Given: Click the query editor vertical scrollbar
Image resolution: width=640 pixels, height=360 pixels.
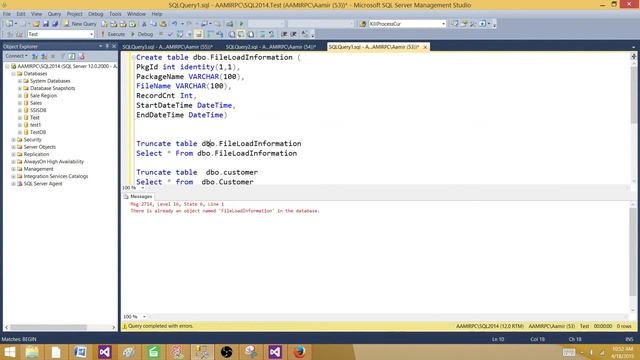Looking at the screenshot, I should (633, 94).
